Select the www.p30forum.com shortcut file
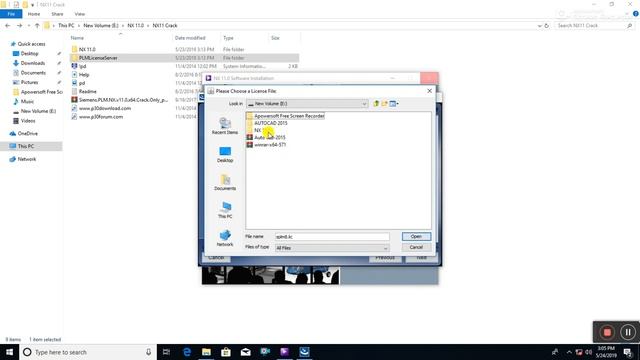 97,117
